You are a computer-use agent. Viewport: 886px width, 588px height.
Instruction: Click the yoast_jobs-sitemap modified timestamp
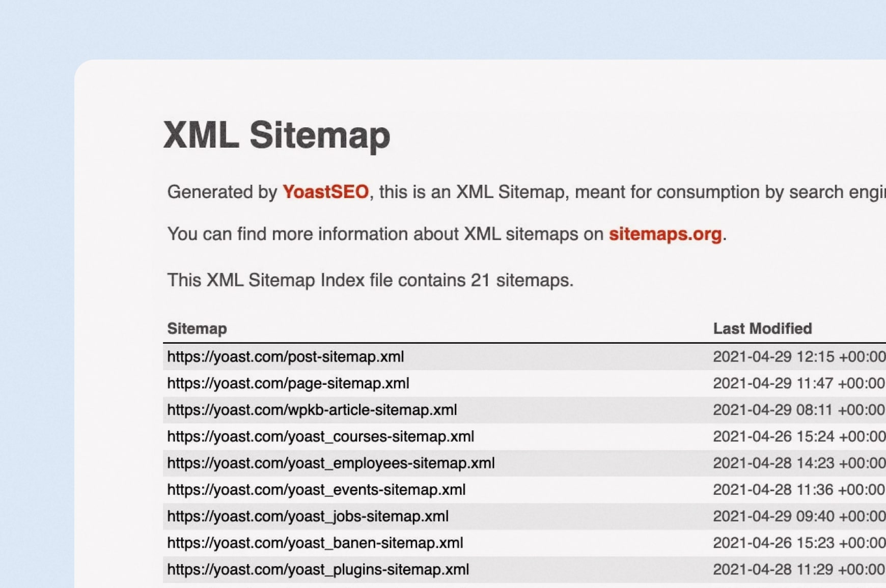point(798,516)
